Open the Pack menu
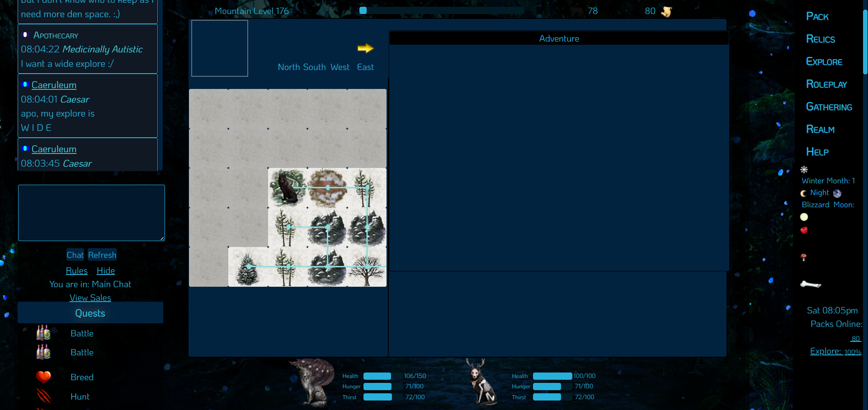The image size is (868, 410). point(817,17)
